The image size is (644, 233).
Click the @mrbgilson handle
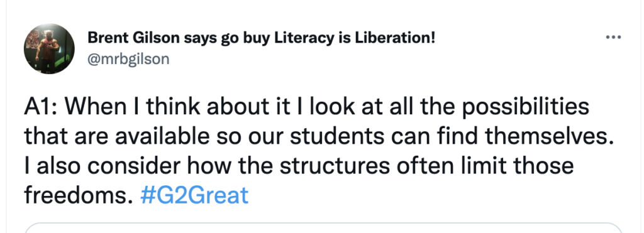128,59
